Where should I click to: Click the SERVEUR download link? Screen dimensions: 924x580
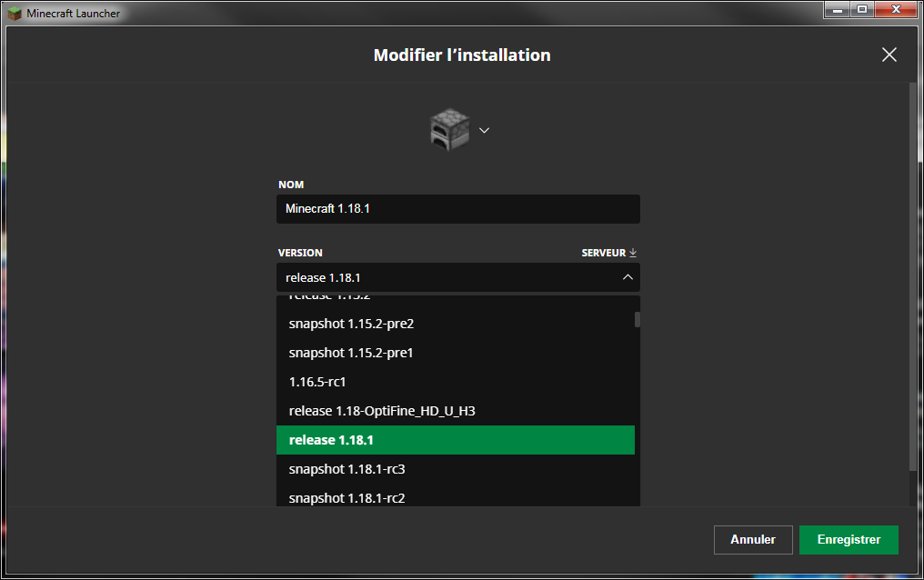tap(608, 253)
